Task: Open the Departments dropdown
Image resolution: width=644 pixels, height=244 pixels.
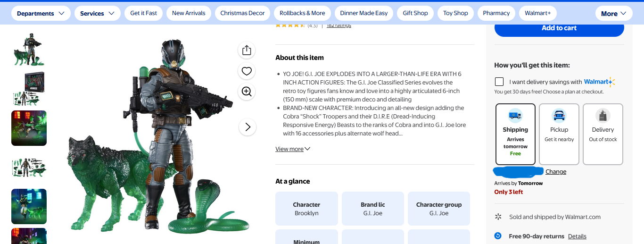Action: pos(41,13)
